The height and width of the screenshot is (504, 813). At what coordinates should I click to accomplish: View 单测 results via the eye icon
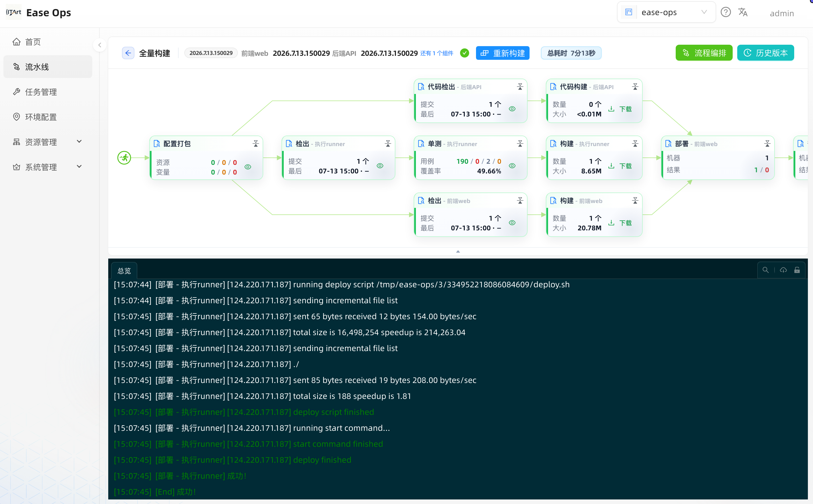[x=512, y=166]
